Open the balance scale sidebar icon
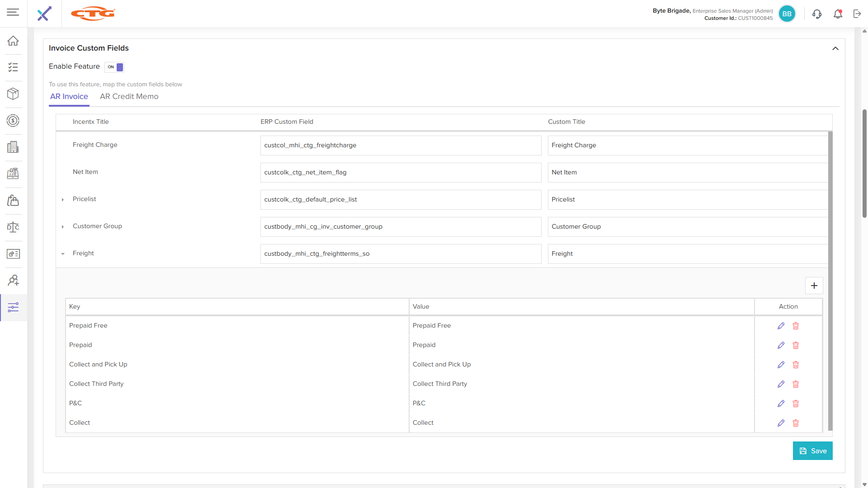Viewport: 868px width, 488px height. (13, 227)
